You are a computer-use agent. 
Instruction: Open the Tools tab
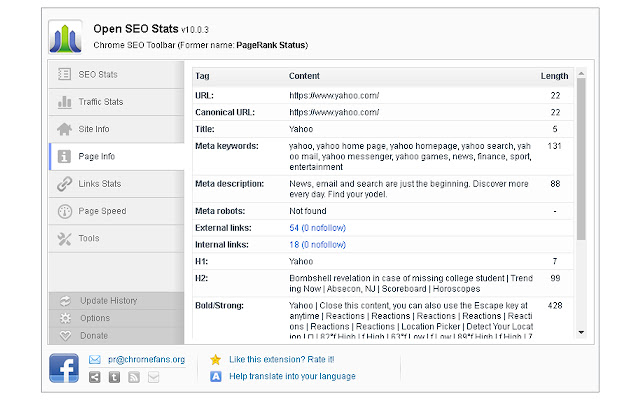coord(89,238)
